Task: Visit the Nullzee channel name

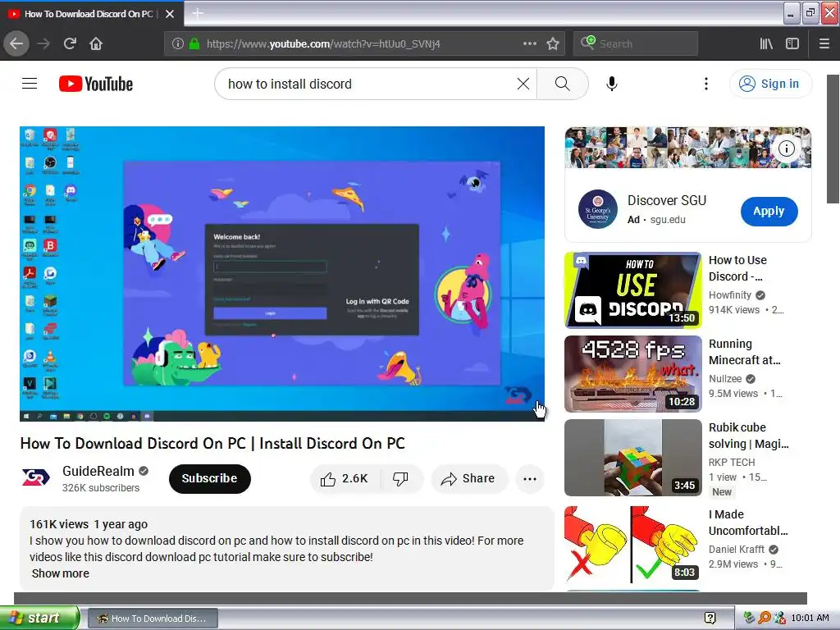Action: click(x=725, y=379)
